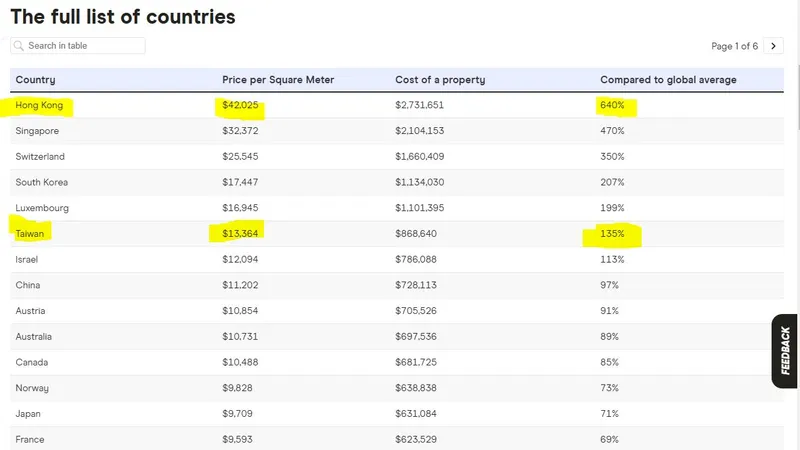Click the Page 1 of 6 indicator
800x450 pixels.
point(734,46)
